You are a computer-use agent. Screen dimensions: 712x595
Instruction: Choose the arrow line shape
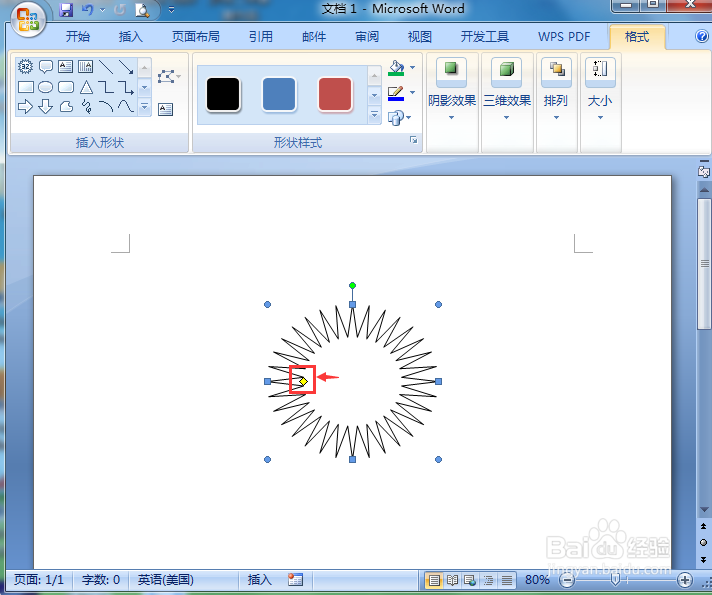tap(126, 66)
